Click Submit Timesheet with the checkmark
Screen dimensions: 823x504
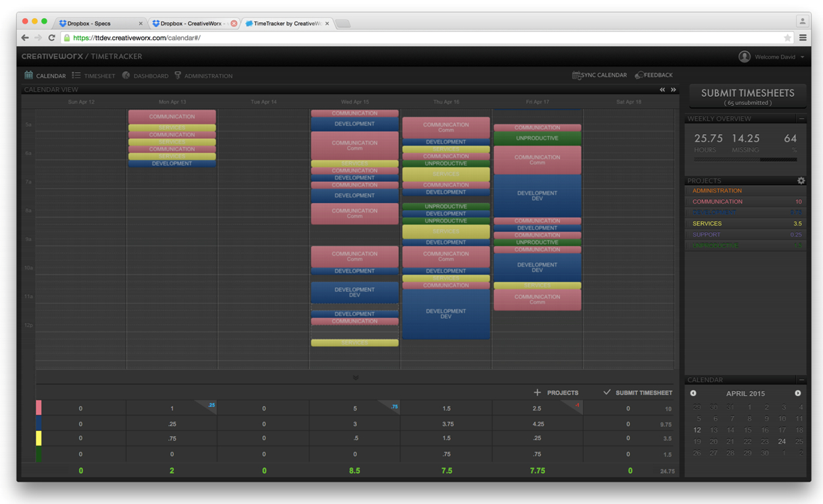point(638,393)
